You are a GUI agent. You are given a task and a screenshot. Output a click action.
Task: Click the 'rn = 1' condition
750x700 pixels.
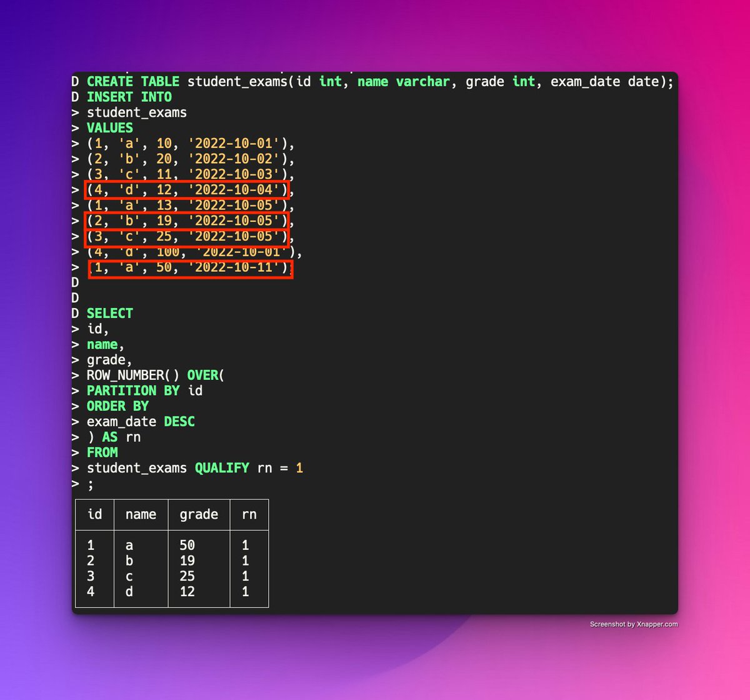pos(280,468)
